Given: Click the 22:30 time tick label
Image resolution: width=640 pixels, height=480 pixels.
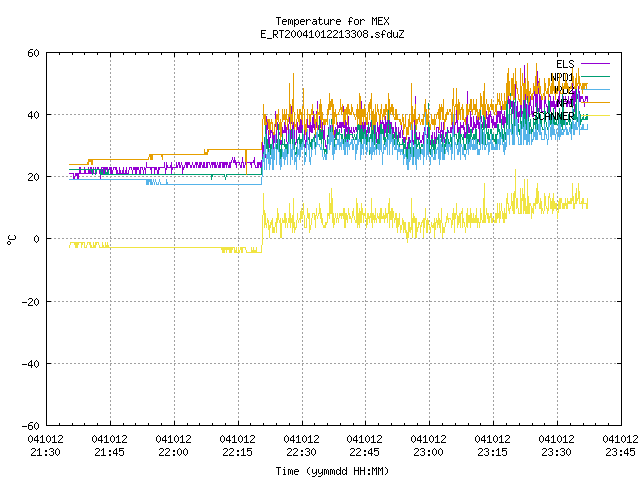Looking at the screenshot, I should [x=301, y=452].
